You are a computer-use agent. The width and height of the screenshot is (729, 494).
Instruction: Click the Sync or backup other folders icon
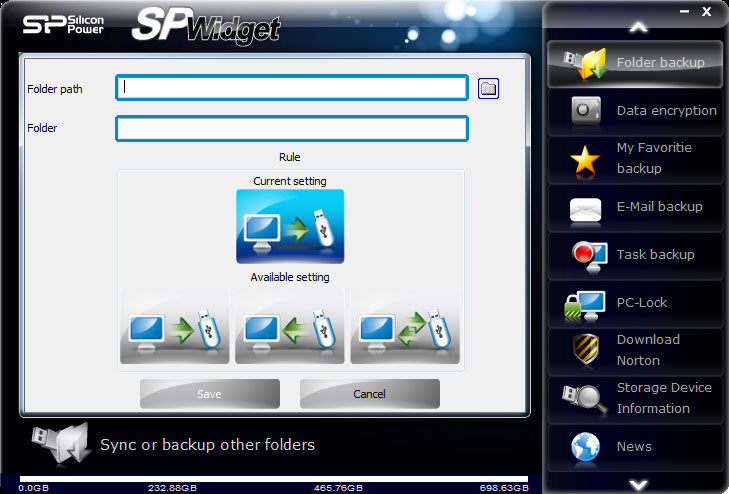(60, 443)
